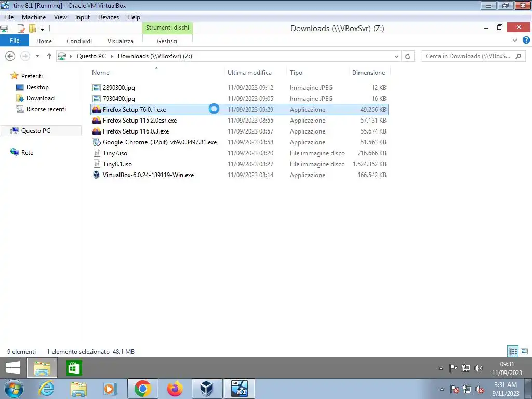
Task: Click guest volume speaker icon
Action: (x=478, y=368)
